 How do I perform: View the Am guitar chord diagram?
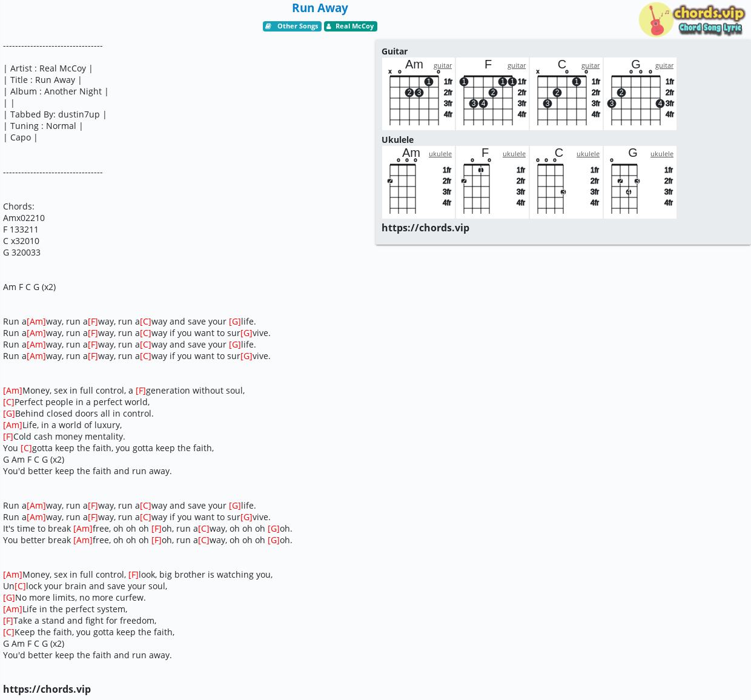pyautogui.click(x=419, y=94)
